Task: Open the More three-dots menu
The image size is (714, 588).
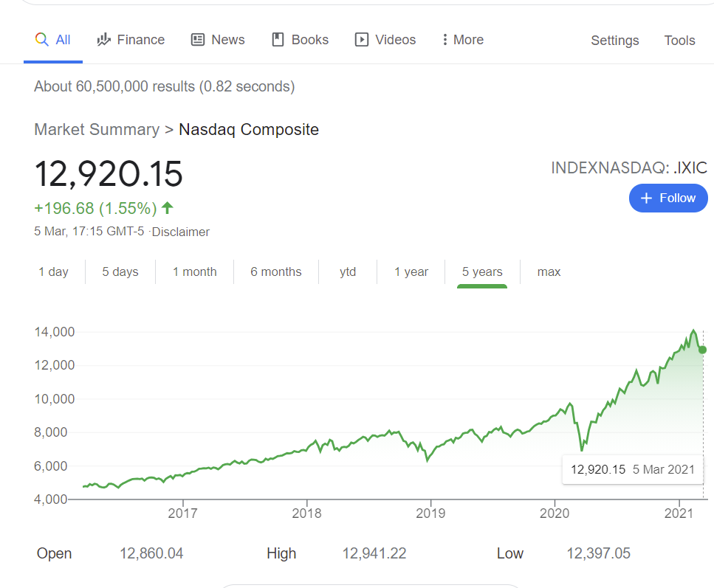Action: point(444,40)
